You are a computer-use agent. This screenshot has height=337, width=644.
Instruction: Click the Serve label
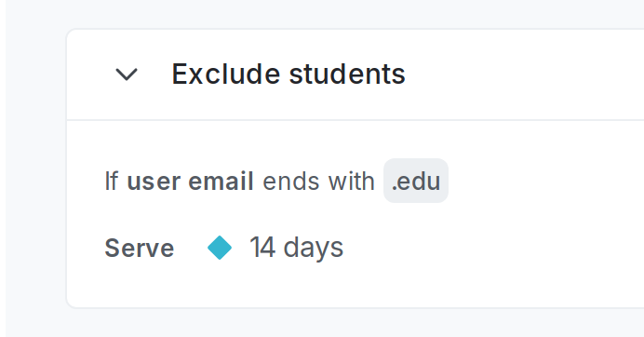pos(140,249)
